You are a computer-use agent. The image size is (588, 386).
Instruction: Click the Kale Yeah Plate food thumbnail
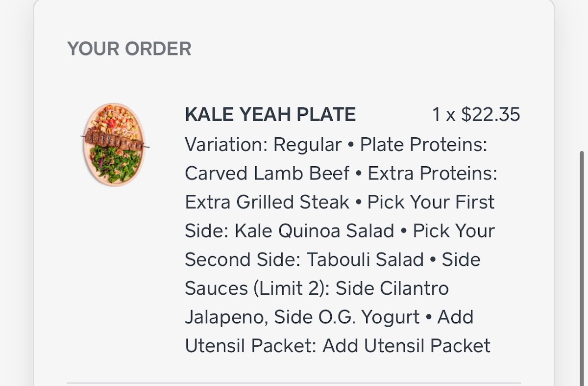115,144
